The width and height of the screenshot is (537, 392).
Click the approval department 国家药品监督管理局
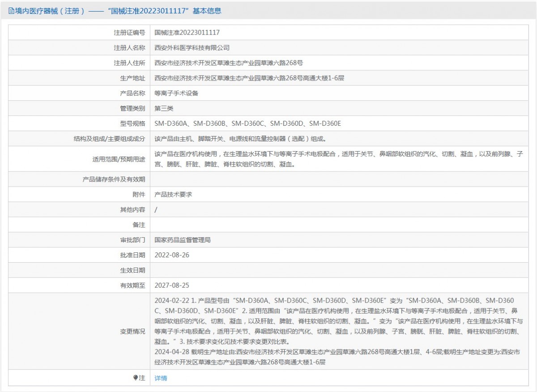(183, 240)
